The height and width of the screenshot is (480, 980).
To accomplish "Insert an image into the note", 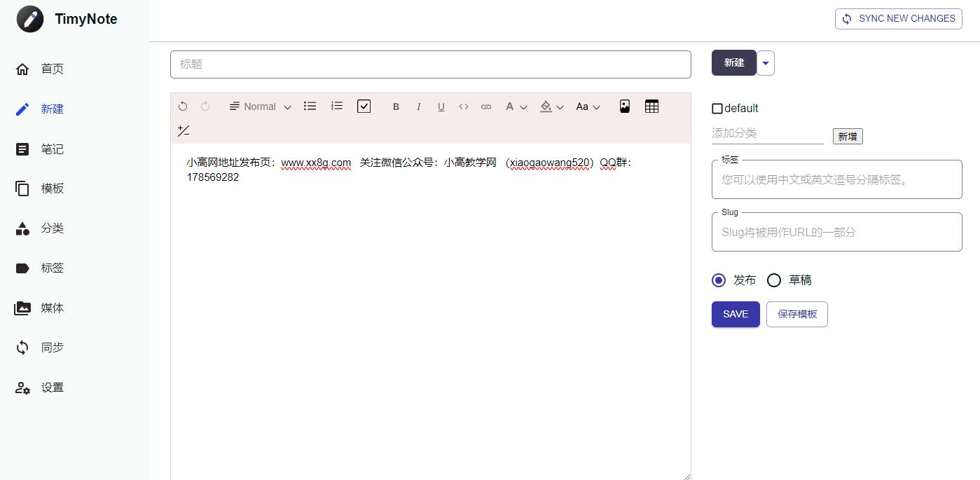I will pos(625,106).
